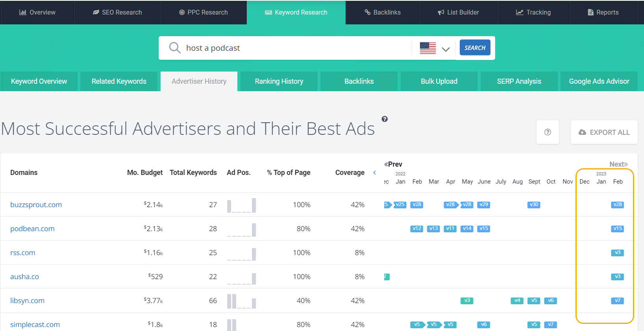This screenshot has height=331, width=644.
Task: Collapse columns with the left chevron
Action: pyautogui.click(x=374, y=173)
